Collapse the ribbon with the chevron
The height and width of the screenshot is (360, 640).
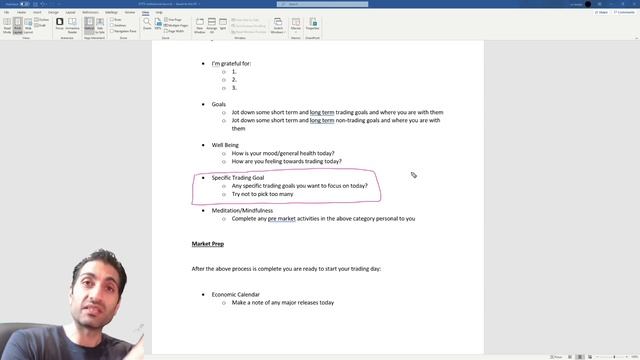[636, 38]
